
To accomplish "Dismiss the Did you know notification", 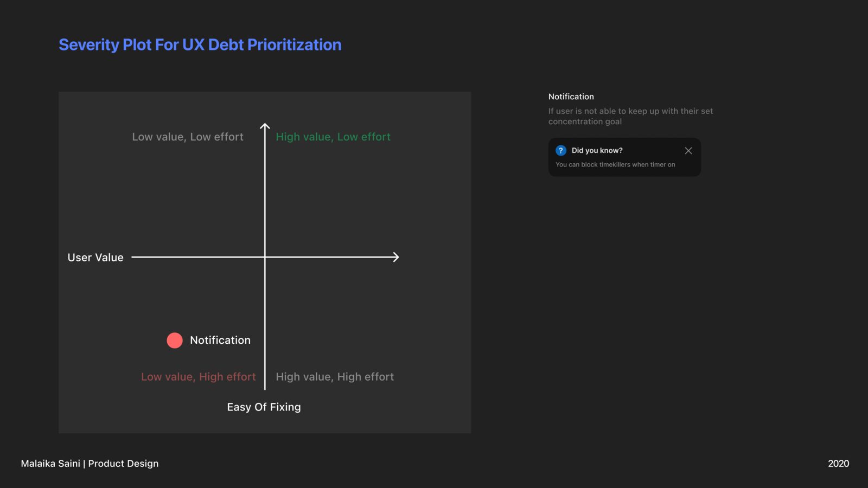I will 688,151.
